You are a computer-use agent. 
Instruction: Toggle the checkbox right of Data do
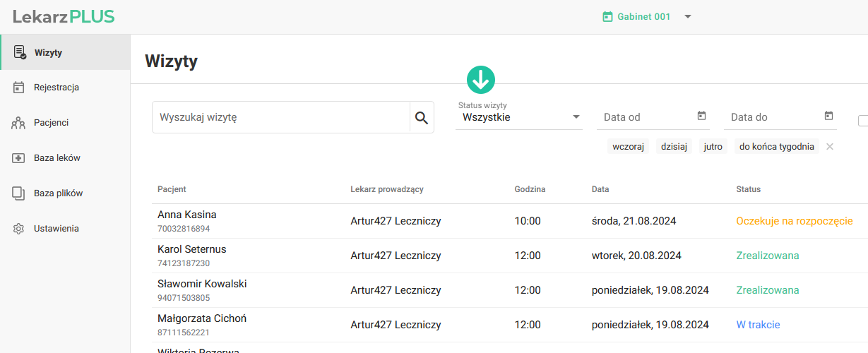pos(862,121)
